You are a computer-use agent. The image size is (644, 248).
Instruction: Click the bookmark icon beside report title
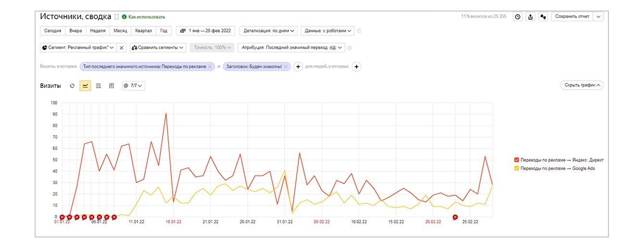116,17
